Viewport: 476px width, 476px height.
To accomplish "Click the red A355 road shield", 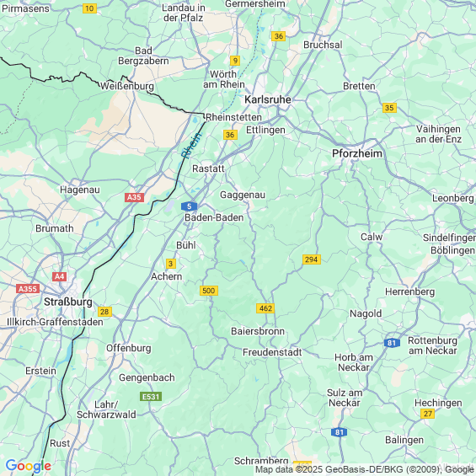I will tap(28, 289).
